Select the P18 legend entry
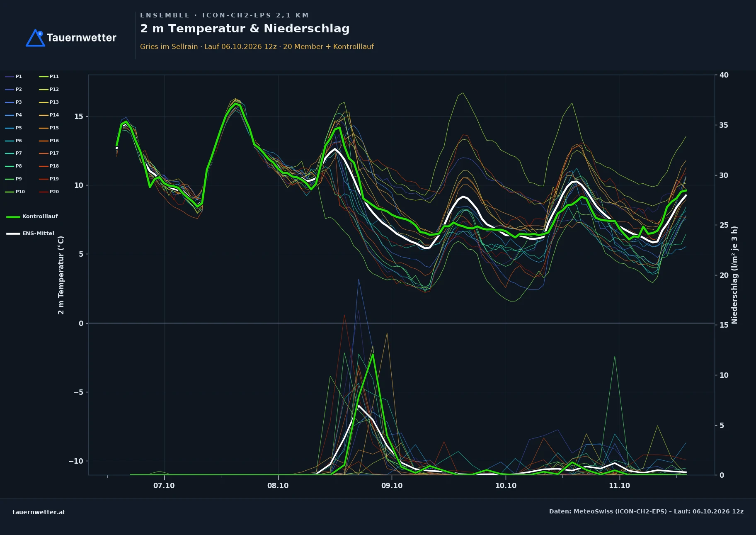The image size is (756, 535). pos(49,166)
